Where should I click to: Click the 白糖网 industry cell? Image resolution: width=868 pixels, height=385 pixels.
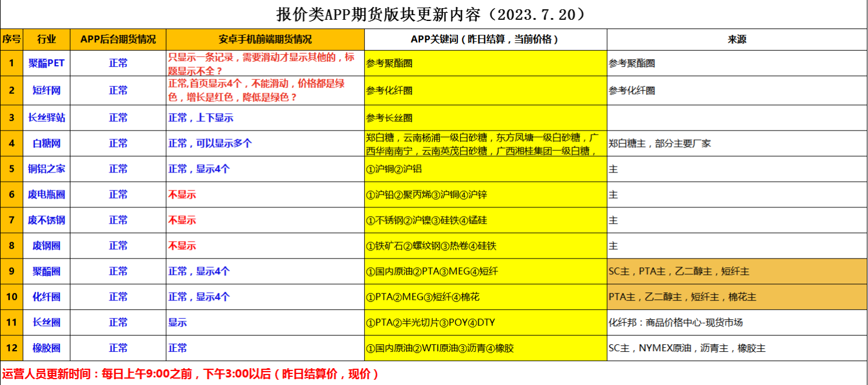pos(47,143)
